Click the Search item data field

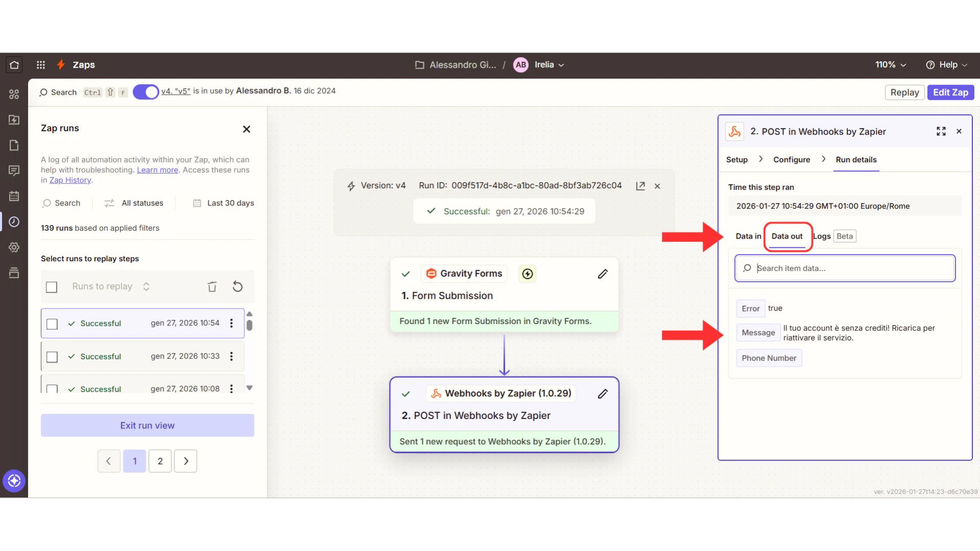(x=845, y=268)
